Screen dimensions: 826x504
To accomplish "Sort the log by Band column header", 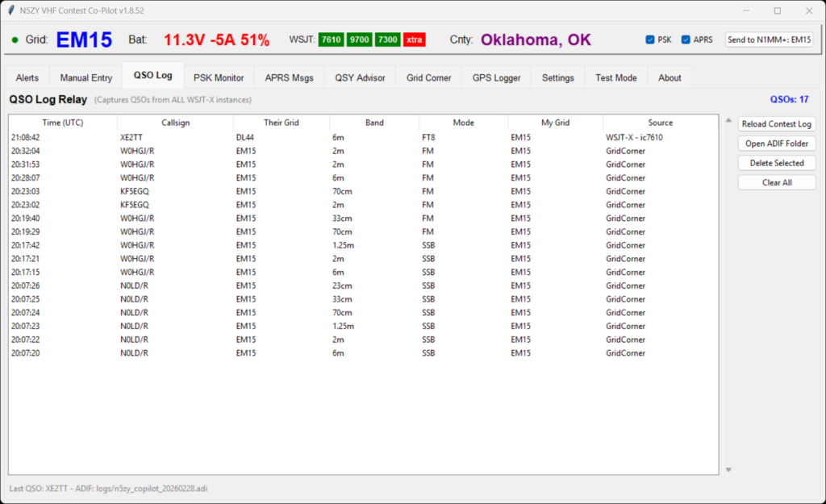I will click(x=374, y=123).
